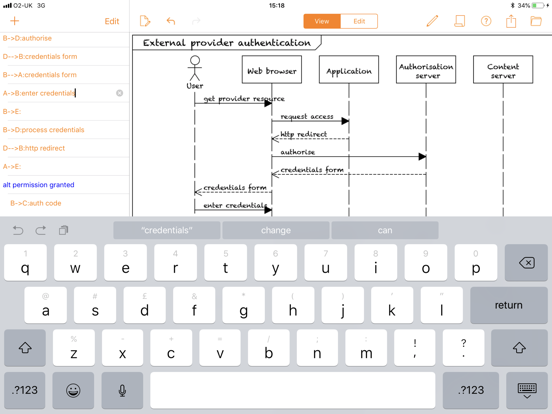The image size is (552, 414).
Task: Tap the m key
Action: [x=366, y=348]
